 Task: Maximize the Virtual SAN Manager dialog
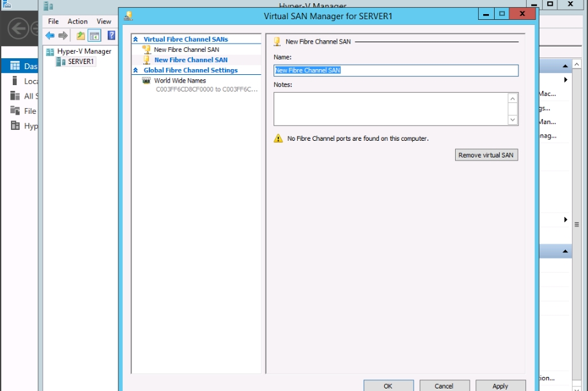[x=502, y=14]
